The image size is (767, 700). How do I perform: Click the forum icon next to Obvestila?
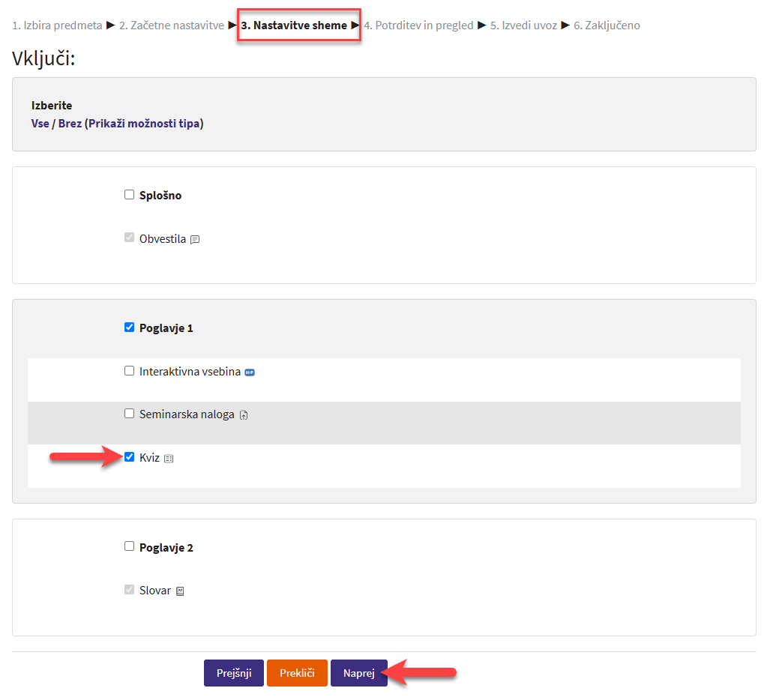tap(195, 240)
